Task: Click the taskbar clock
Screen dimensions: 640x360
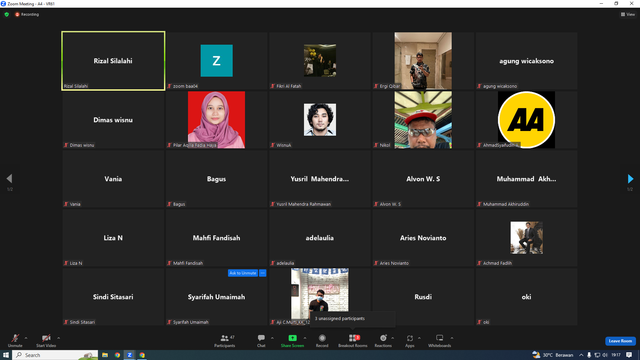Action: coord(616,355)
